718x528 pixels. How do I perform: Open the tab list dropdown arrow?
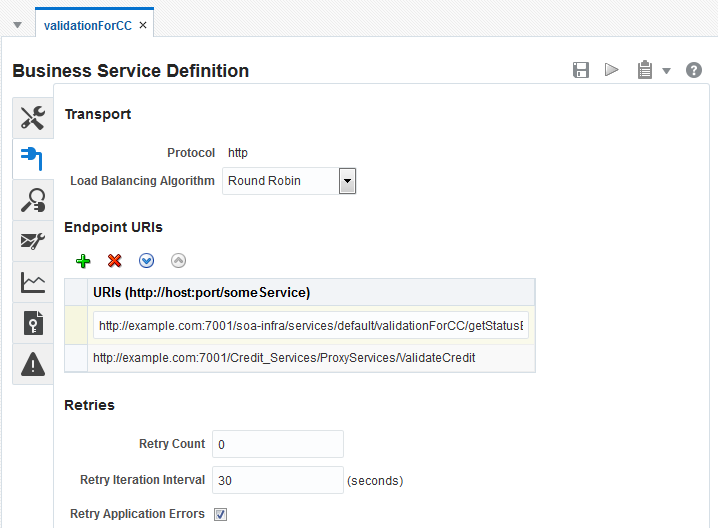(x=17, y=24)
